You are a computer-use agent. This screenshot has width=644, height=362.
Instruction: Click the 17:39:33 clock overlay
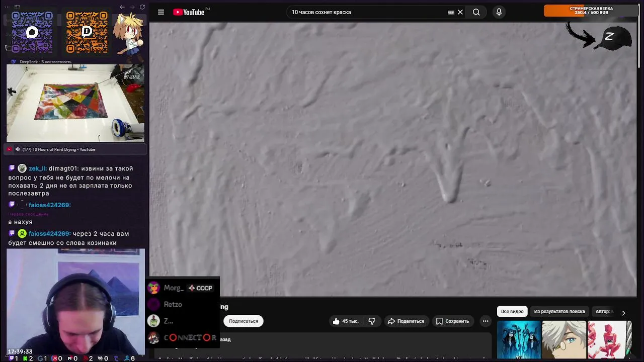pos(20,351)
